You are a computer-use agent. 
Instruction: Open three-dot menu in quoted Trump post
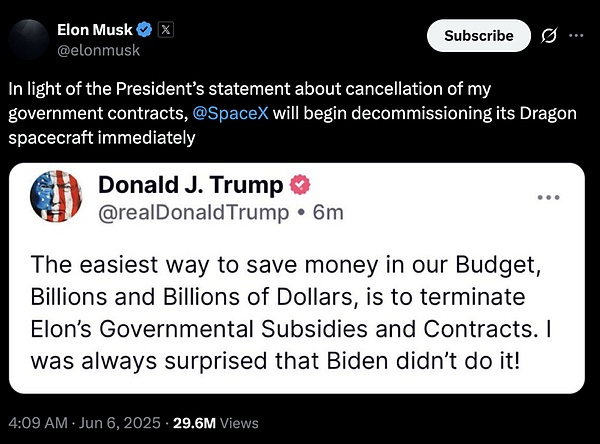(x=548, y=197)
